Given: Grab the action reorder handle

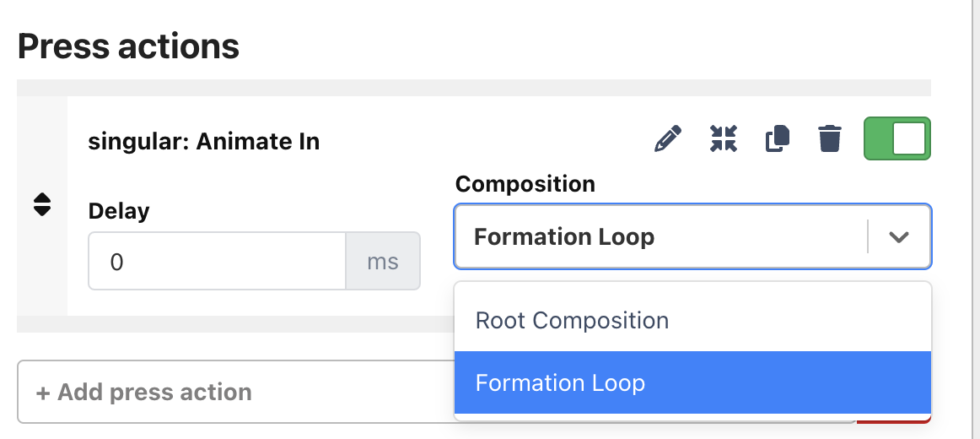Looking at the screenshot, I should [x=42, y=204].
